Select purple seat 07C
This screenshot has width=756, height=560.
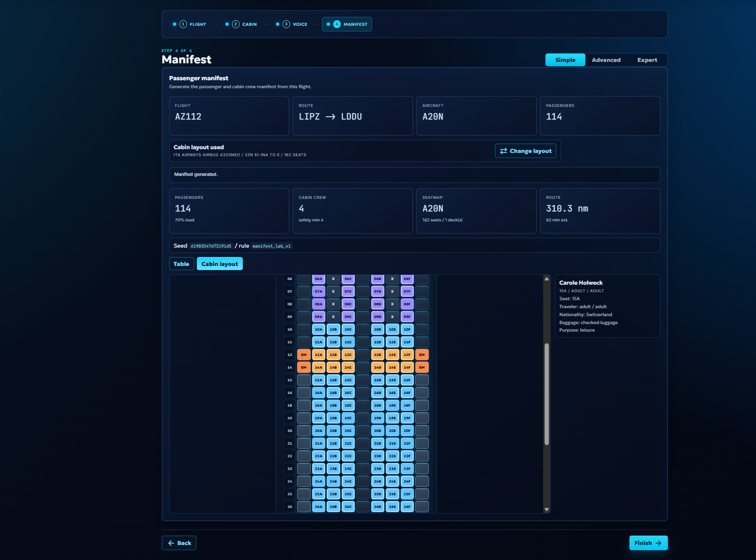point(348,291)
